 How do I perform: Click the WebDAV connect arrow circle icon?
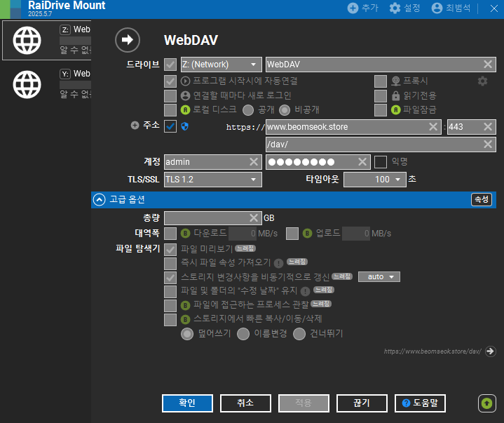[128, 40]
